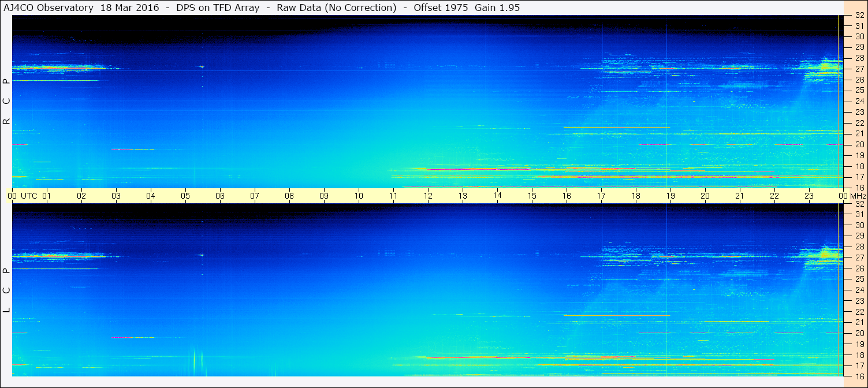The width and height of the screenshot is (868, 388).
Task: Click the 30 MHz tick in RCP panel
Action: (859, 36)
